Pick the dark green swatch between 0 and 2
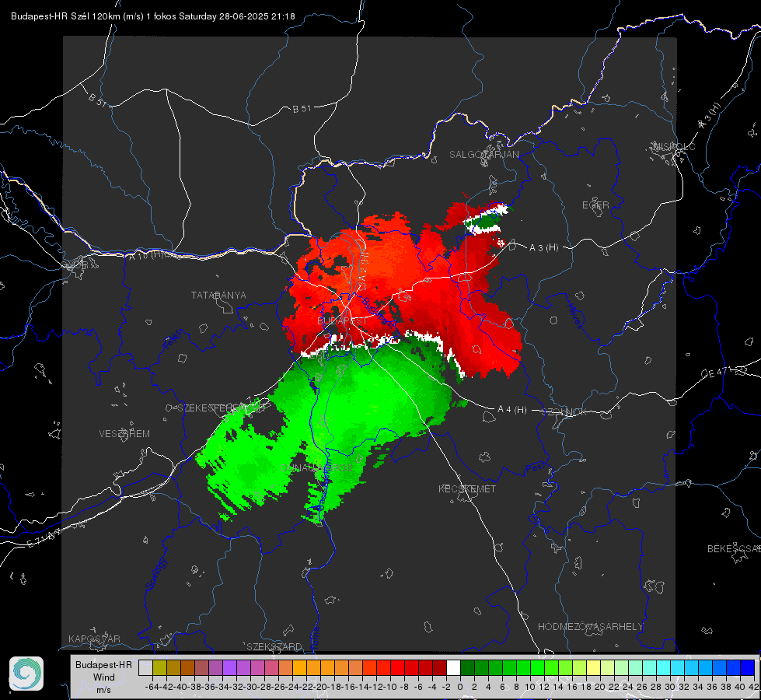This screenshot has height=700, width=761. (x=467, y=667)
